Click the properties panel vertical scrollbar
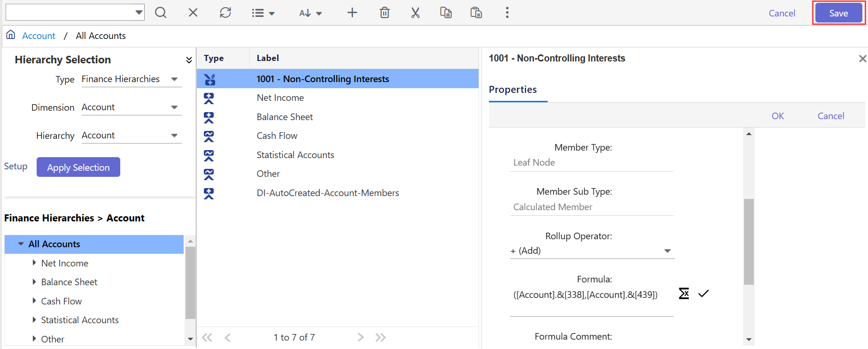The height and width of the screenshot is (349, 868). click(x=749, y=242)
